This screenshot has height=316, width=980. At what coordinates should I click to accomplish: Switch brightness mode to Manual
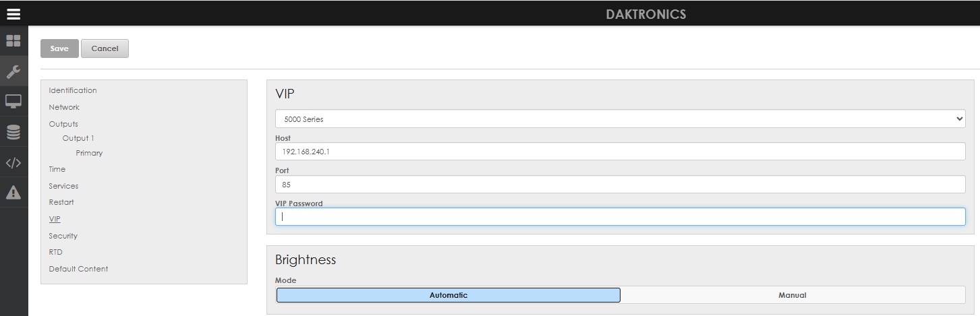tap(792, 295)
